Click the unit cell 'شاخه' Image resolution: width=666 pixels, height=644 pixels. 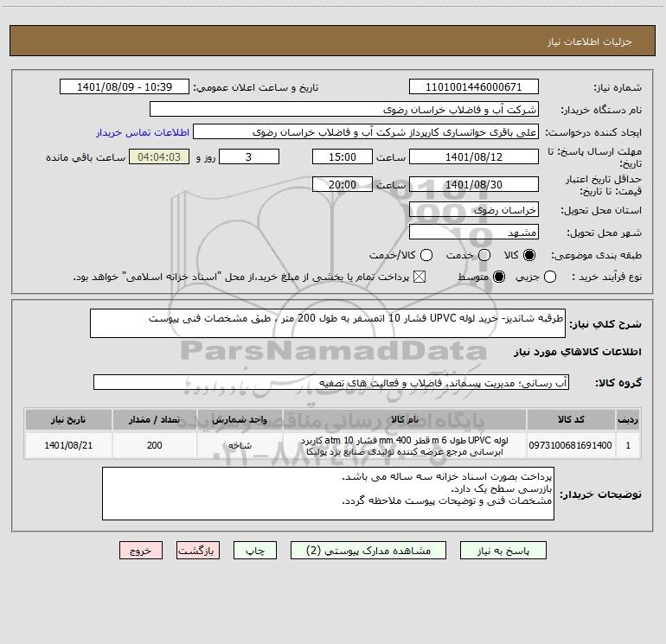tap(240, 445)
